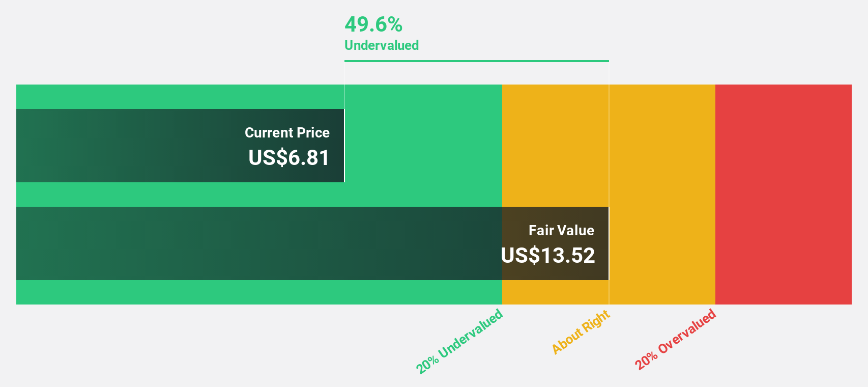Click the green strip above the Current Price bar
Image resolution: width=868 pixels, height=387 pixels.
178,97
